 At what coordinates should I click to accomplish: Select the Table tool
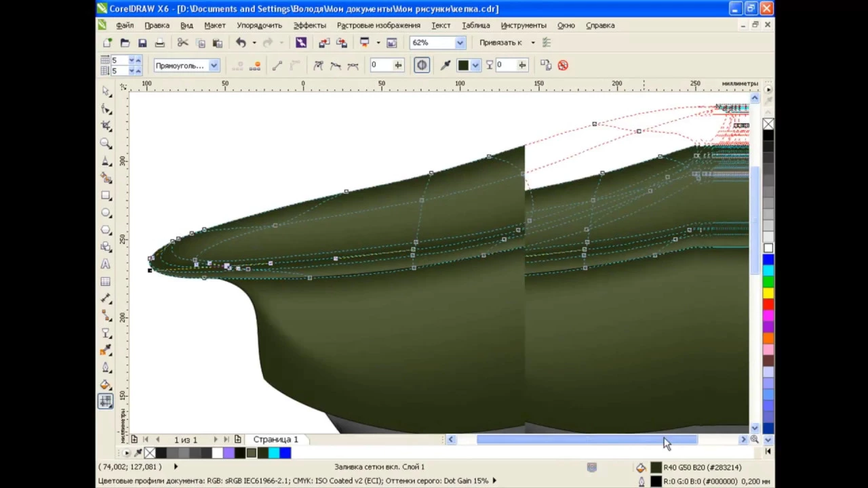pos(106,281)
